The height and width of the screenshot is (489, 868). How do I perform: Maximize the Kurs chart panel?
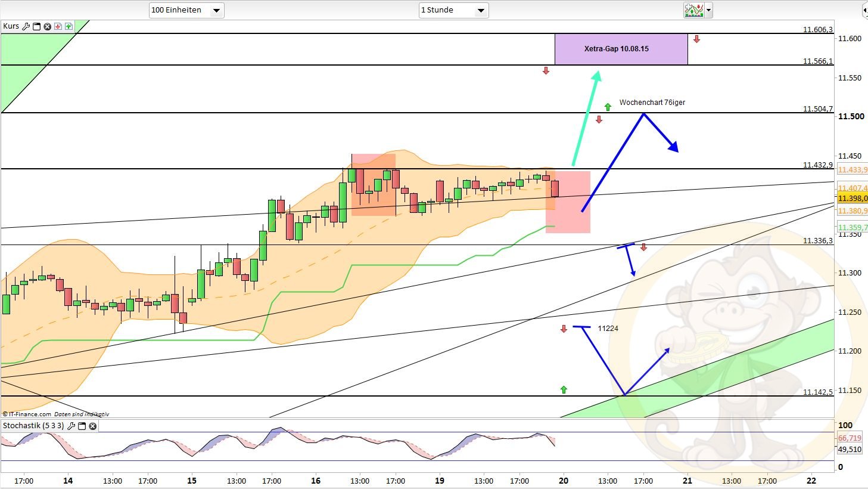(x=36, y=26)
